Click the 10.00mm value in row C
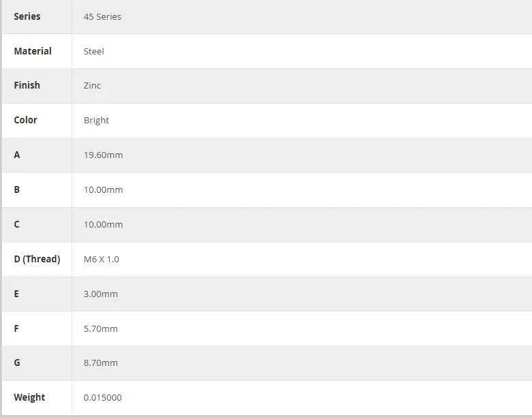Viewport: 532px width, 417px height. (x=103, y=225)
